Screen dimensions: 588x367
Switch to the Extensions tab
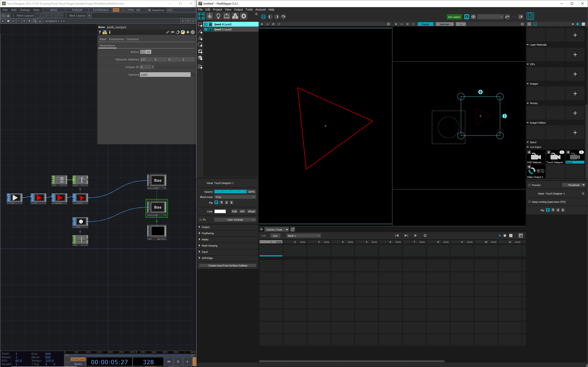click(116, 39)
